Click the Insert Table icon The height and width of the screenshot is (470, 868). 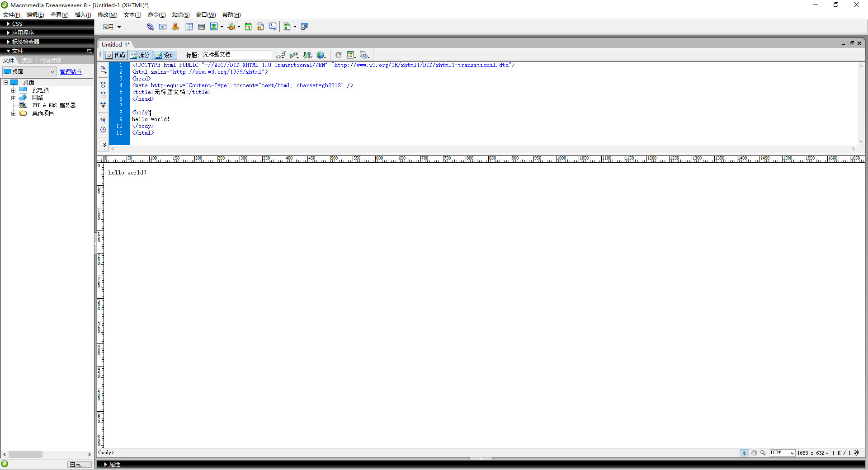click(189, 27)
